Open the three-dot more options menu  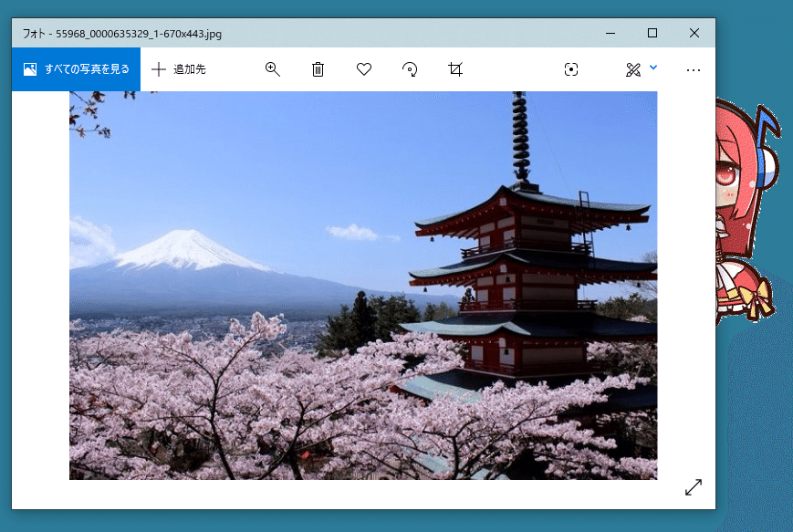[x=694, y=69]
